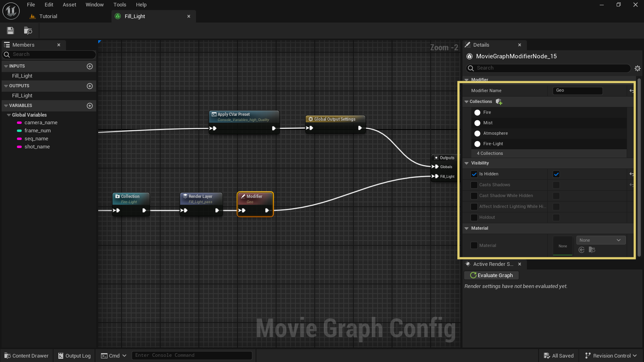644x362 pixels.
Task: Select the Apply CVar Preset node
Action: click(x=244, y=122)
